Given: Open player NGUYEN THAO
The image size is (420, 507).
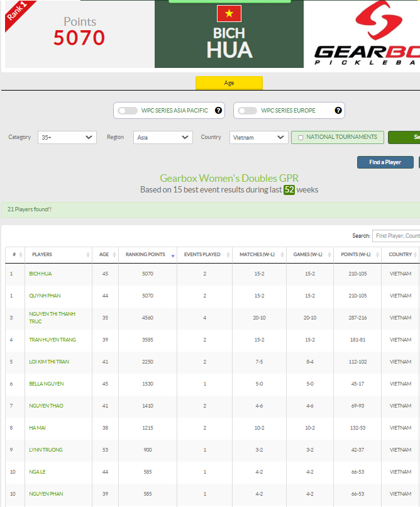Looking at the screenshot, I should (x=46, y=406).
